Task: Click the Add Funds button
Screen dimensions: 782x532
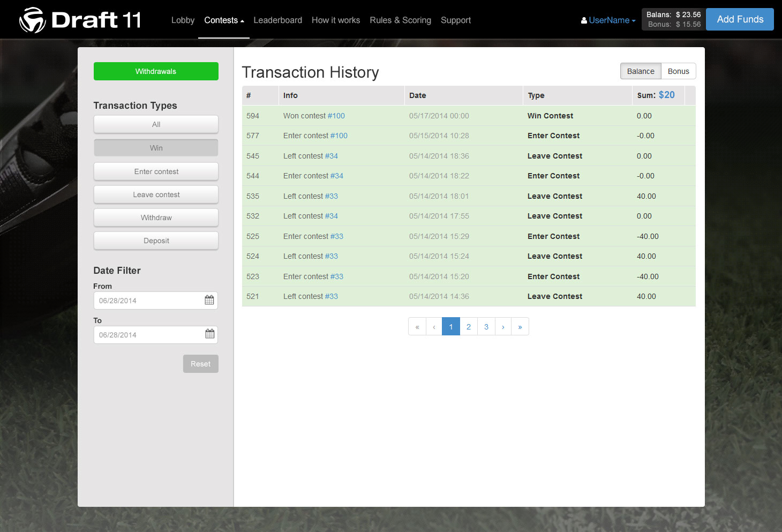Action: click(740, 19)
